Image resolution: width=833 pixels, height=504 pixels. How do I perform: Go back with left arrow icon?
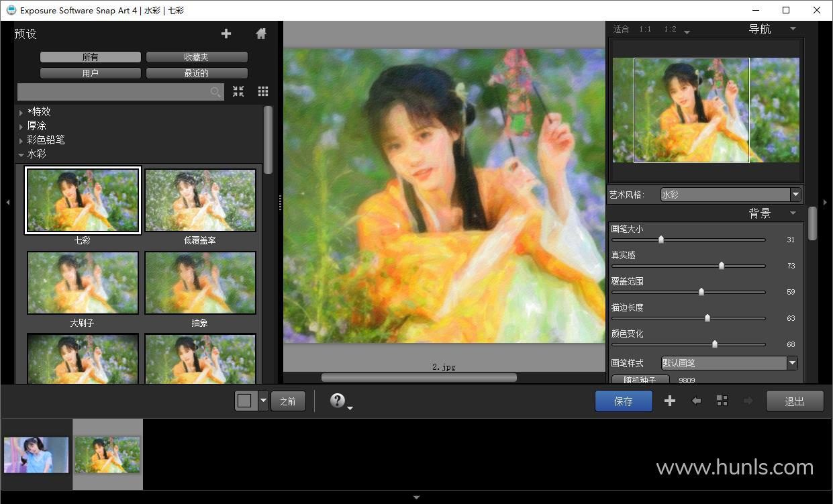(x=696, y=401)
